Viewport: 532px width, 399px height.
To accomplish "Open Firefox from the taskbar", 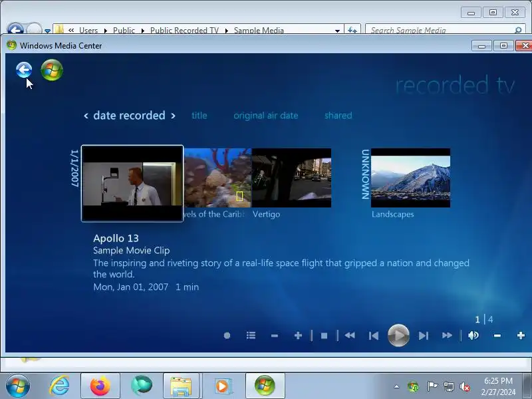I will tap(100, 386).
